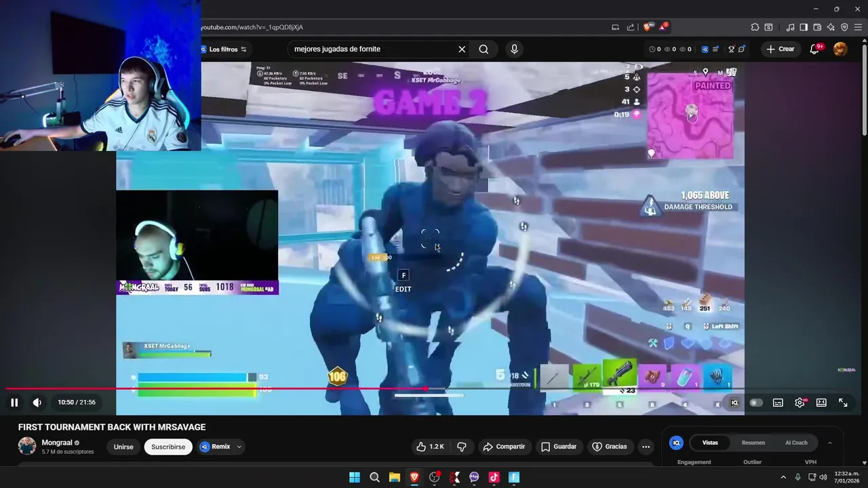Seek on the red video progress bar

click(216, 389)
